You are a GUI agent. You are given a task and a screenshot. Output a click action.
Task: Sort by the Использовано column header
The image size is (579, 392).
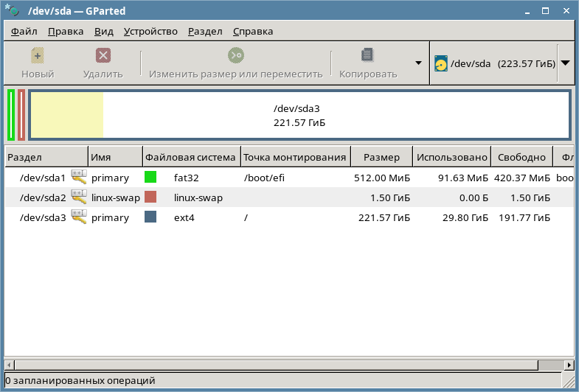[x=452, y=157]
